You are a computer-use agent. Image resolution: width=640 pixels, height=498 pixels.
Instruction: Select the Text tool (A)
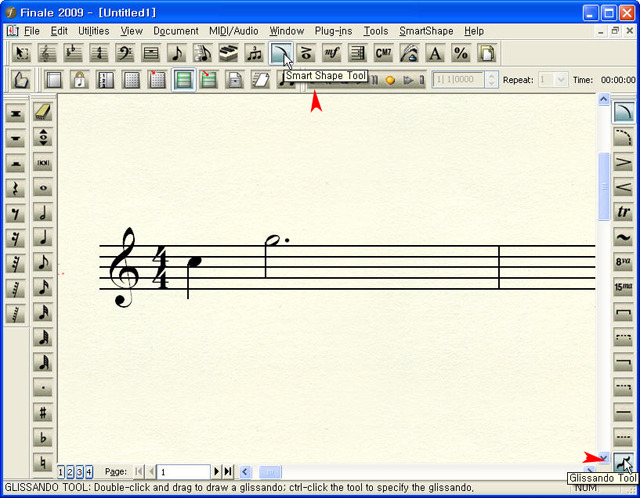point(435,53)
